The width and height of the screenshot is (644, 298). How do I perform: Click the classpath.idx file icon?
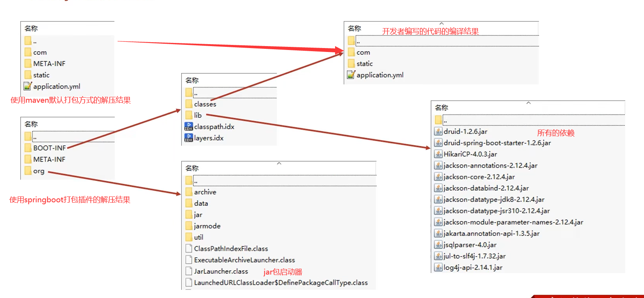pos(189,127)
